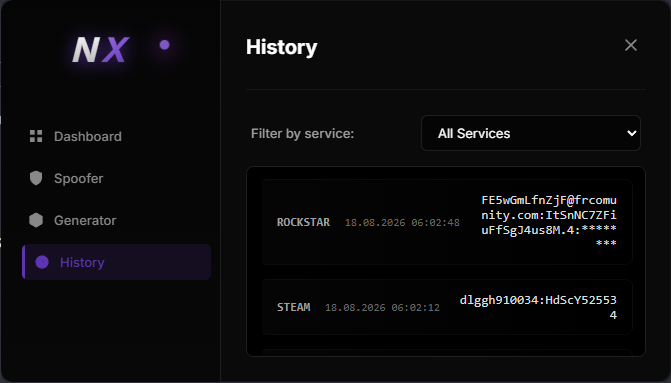This screenshot has width=671, height=383.
Task: Click timestamp 18.08.2026 06:02:12
Action: point(382,307)
